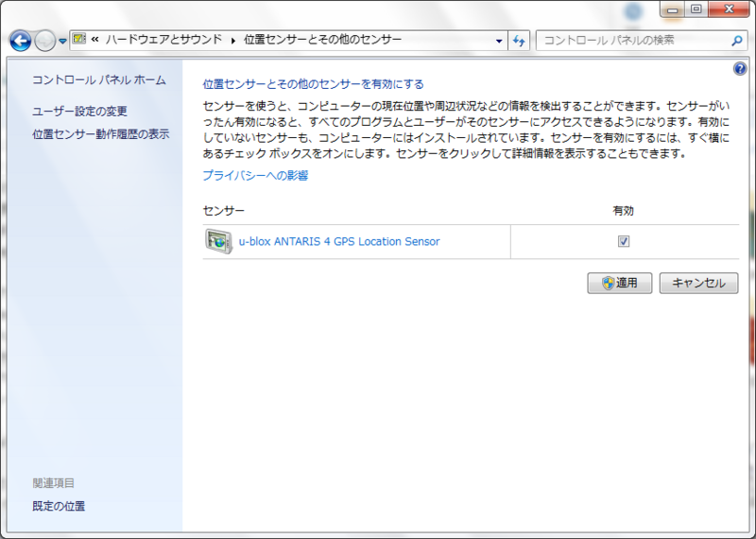Click the search magnifier icon
This screenshot has height=539, width=756.
click(737, 41)
